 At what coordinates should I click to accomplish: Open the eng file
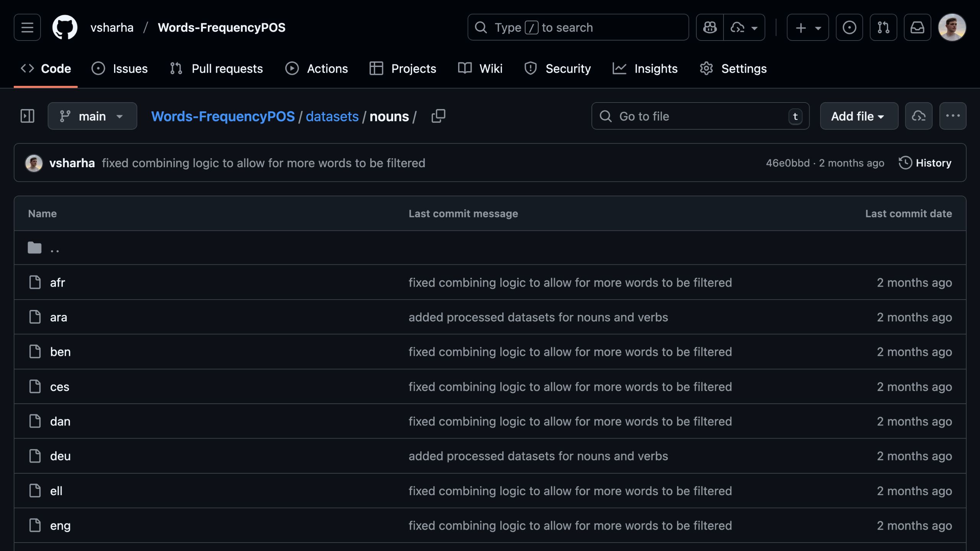60,525
